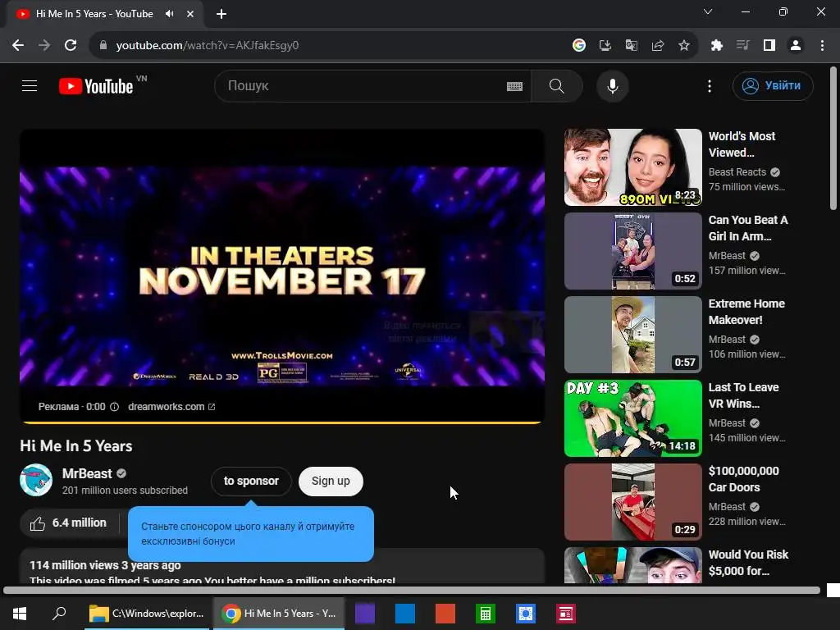The image size is (840, 630).
Task: Open the dreamworks.com ad link
Action: 171,407
